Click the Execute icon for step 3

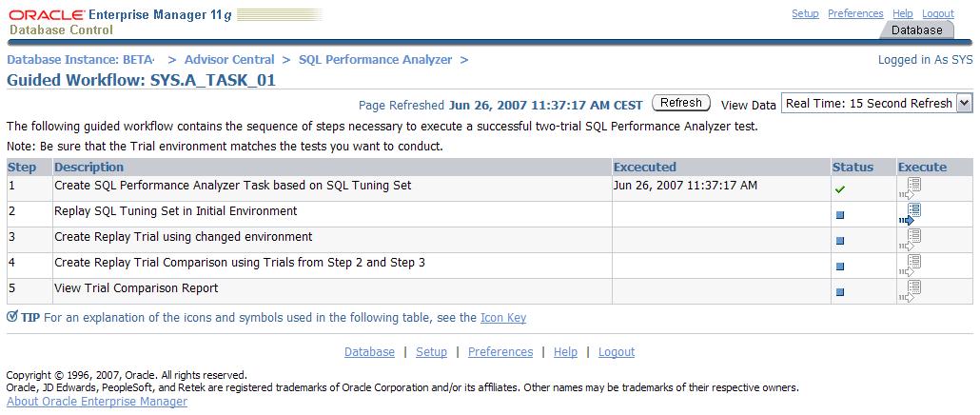[911, 240]
